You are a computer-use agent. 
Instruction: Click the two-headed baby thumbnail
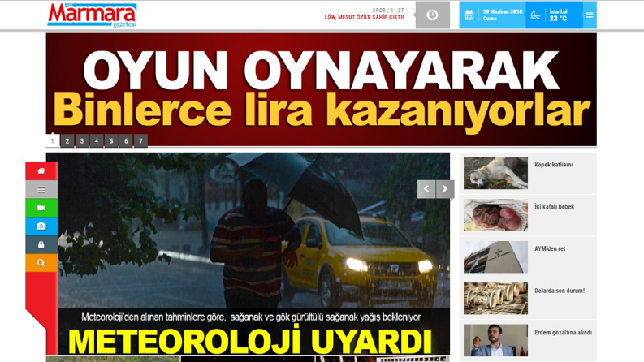point(495,215)
